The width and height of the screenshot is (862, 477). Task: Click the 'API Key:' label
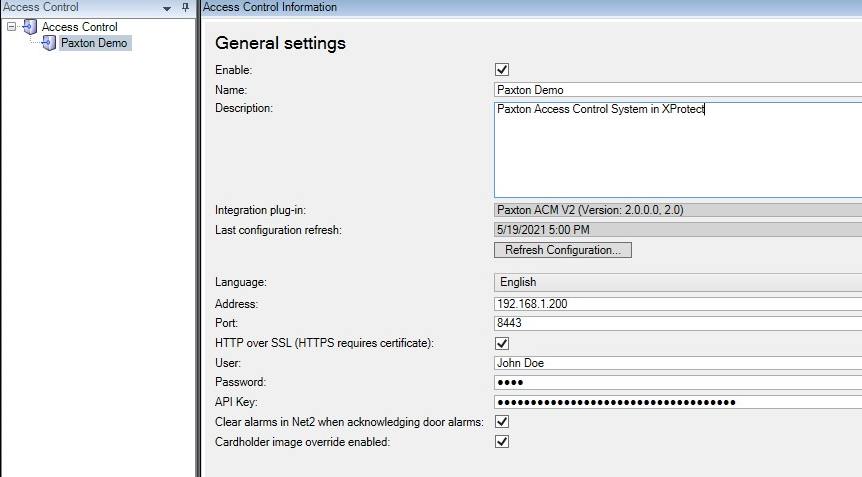(x=236, y=402)
